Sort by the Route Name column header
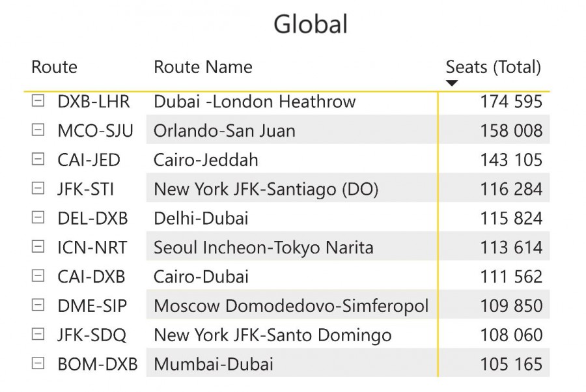Screen dimensions: 586x392 pyautogui.click(x=202, y=66)
